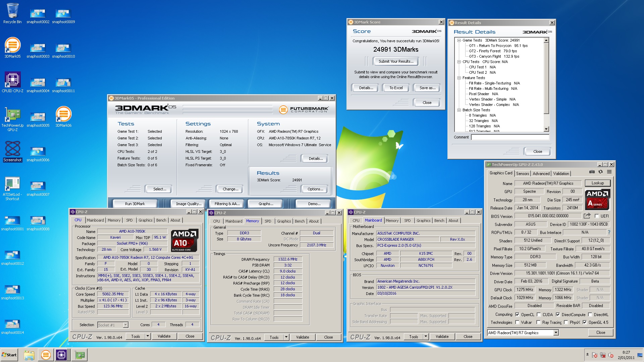
Task: Open snapshot0014 image file on desktop
Action: tap(12, 327)
